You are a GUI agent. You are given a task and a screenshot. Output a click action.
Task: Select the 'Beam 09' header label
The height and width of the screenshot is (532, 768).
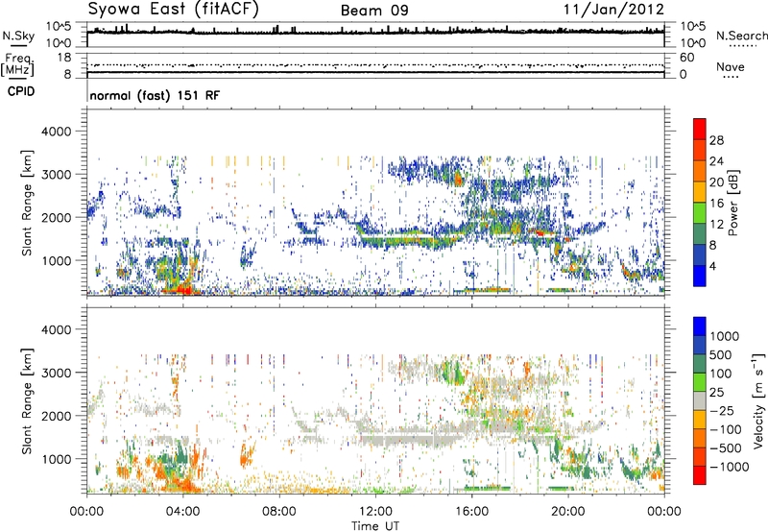[374, 11]
